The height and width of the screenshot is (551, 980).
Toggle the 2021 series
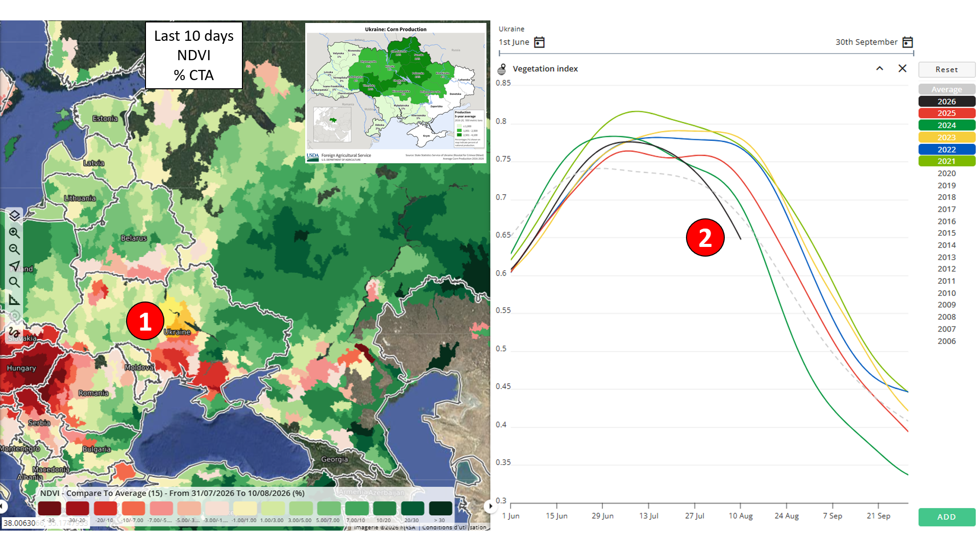click(947, 161)
